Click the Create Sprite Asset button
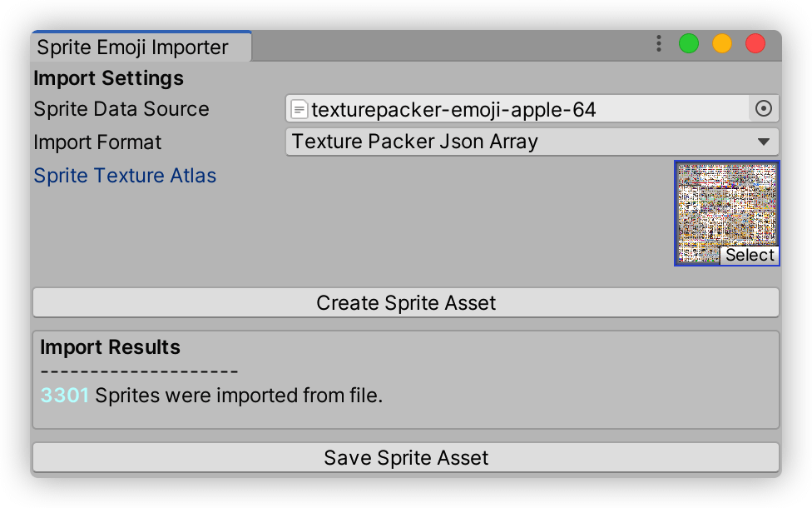Image resolution: width=812 pixels, height=508 pixels. pos(406,302)
